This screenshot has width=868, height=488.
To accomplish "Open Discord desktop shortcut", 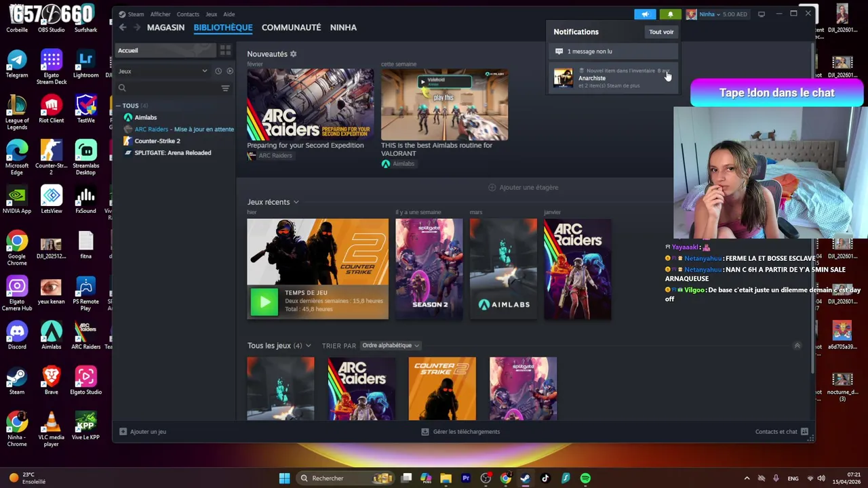I will tap(17, 336).
